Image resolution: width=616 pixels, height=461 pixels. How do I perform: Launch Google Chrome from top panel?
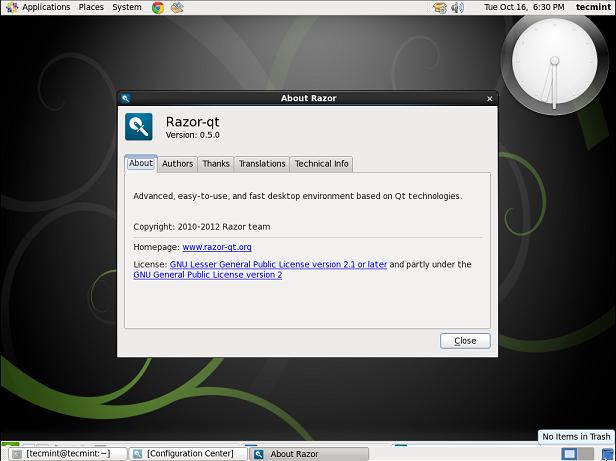click(x=158, y=7)
